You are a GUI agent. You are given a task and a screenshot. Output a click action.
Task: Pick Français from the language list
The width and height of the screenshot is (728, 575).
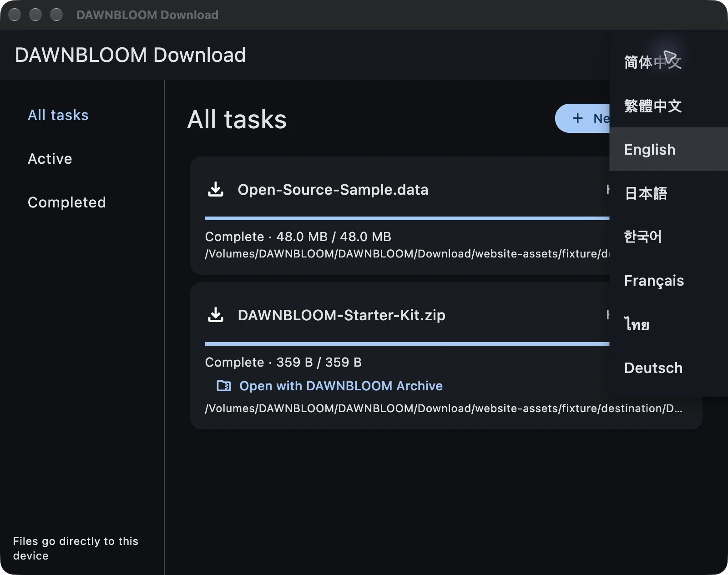(668, 280)
